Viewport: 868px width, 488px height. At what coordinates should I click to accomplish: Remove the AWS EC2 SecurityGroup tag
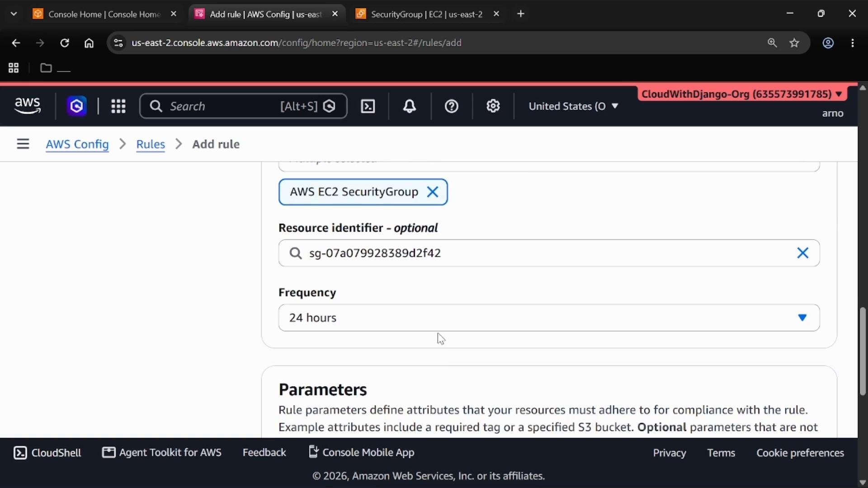[x=433, y=192]
